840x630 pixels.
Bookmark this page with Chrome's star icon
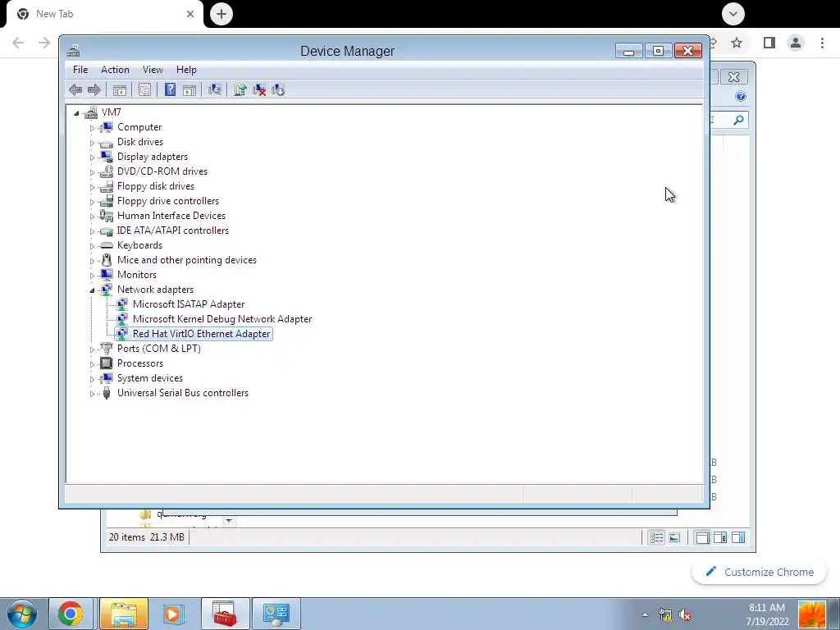pyautogui.click(x=737, y=43)
